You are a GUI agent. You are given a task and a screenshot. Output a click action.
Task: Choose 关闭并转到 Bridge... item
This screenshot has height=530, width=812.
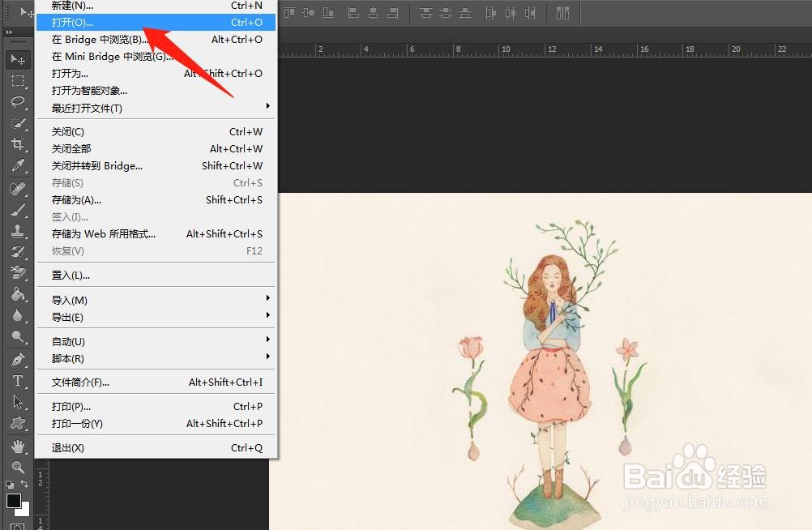[x=156, y=166]
